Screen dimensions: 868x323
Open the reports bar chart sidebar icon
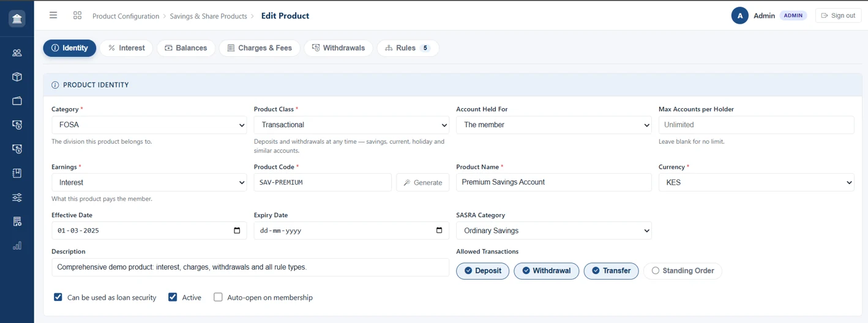[17, 246]
